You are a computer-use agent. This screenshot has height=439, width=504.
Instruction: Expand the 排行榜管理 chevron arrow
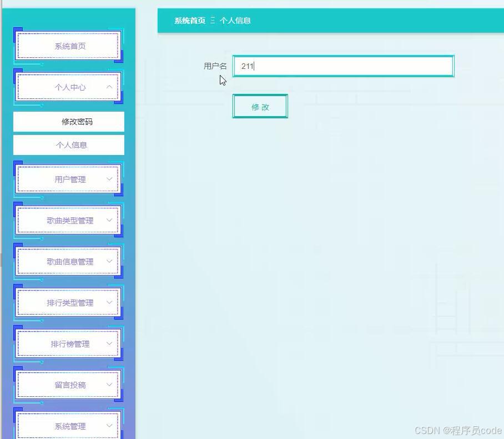109,343
